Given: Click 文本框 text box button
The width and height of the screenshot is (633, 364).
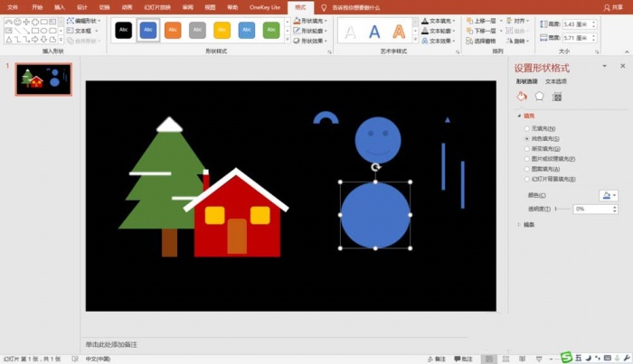Looking at the screenshot, I should (83, 31).
